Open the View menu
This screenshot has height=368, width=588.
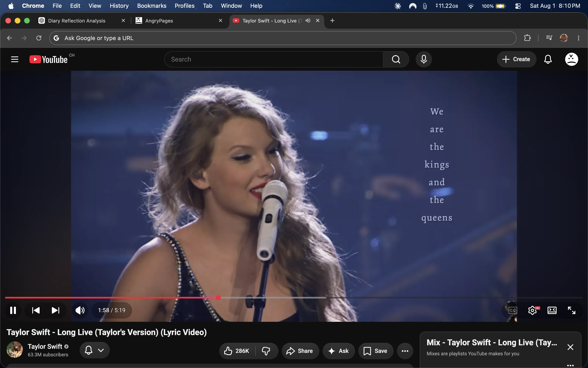pos(95,6)
